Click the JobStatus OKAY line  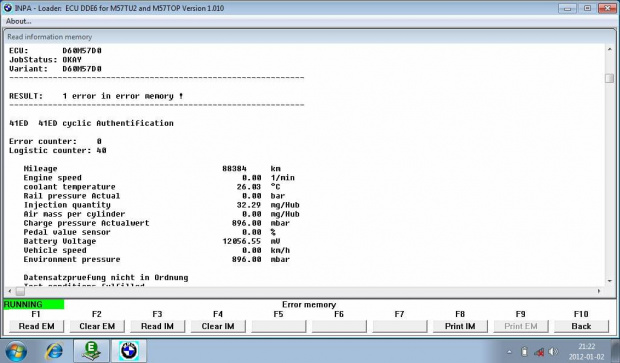coord(45,60)
